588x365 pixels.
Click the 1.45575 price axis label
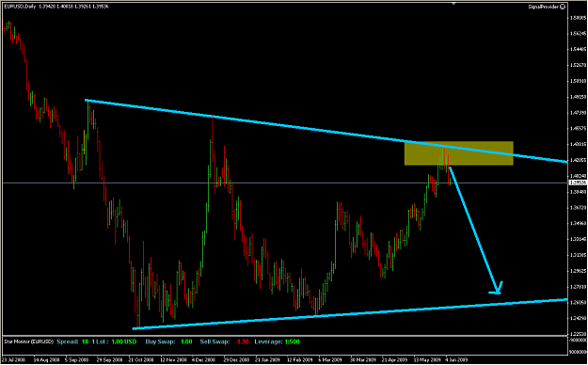[x=577, y=128]
